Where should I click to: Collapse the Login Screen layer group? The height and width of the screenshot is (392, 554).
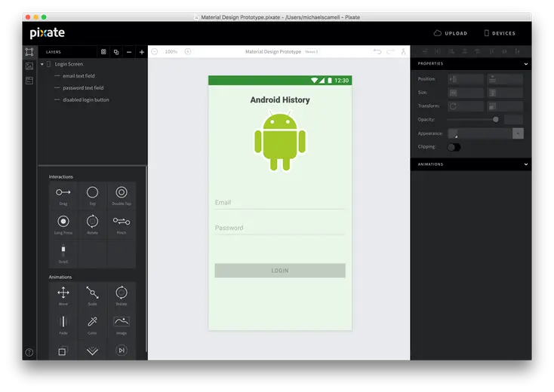(42, 64)
